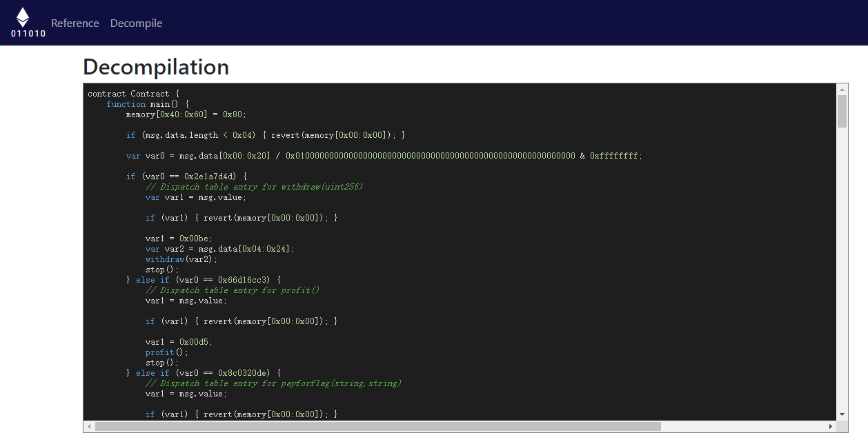The width and height of the screenshot is (868, 433).
Task: Click the vertical scrollbar up arrow
Action: [842, 89]
